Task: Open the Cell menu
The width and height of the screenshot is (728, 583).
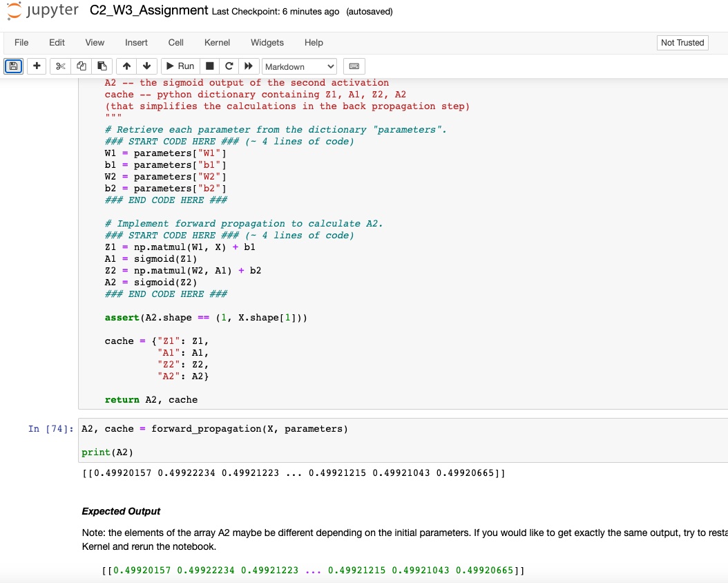Action: pos(175,42)
